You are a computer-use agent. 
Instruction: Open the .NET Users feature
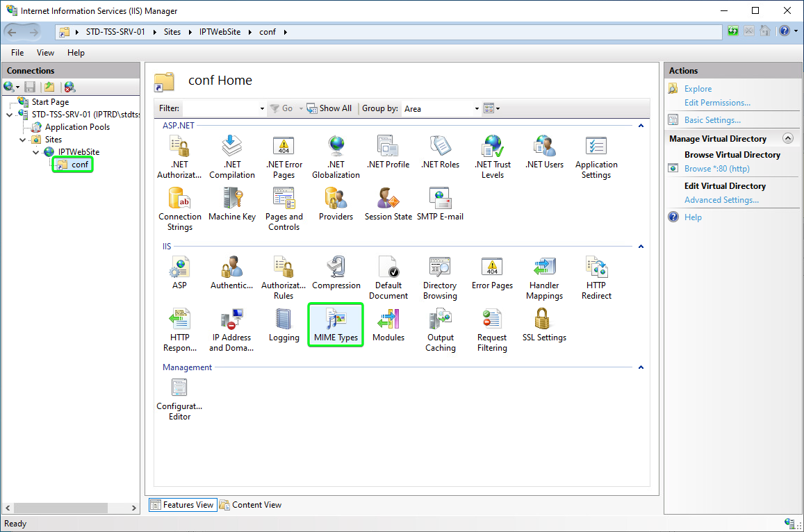[544, 152]
